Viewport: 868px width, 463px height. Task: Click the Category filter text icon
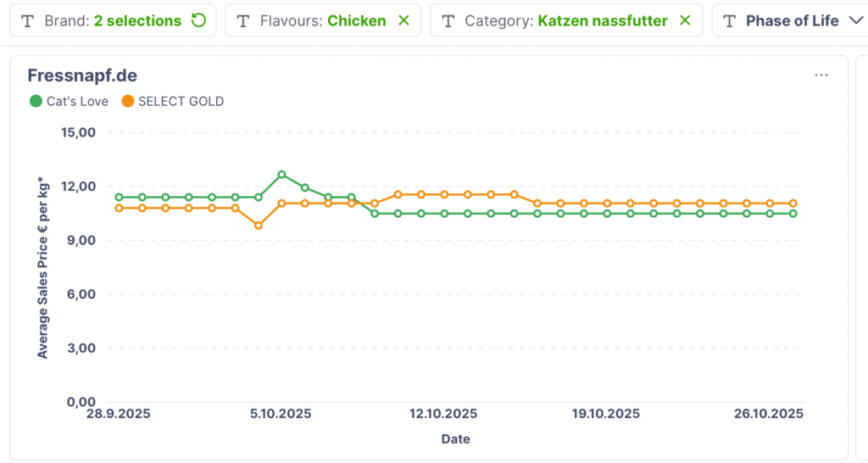(x=448, y=20)
